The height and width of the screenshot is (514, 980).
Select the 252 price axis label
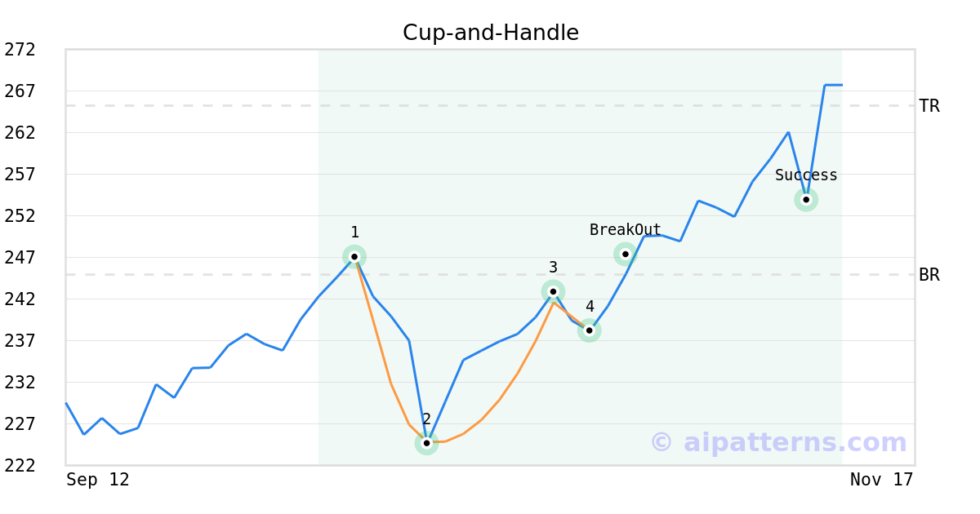[x=20, y=216]
